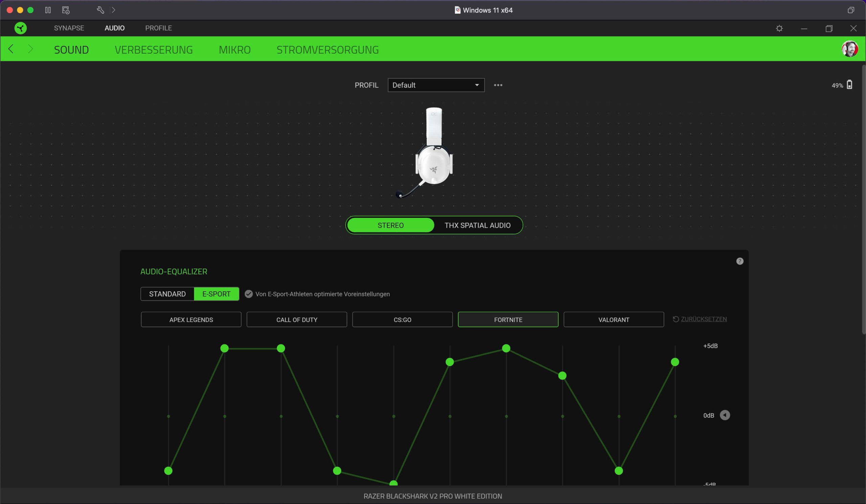Open the Default profile dropdown
Screen dimensions: 866x504
(436, 85)
